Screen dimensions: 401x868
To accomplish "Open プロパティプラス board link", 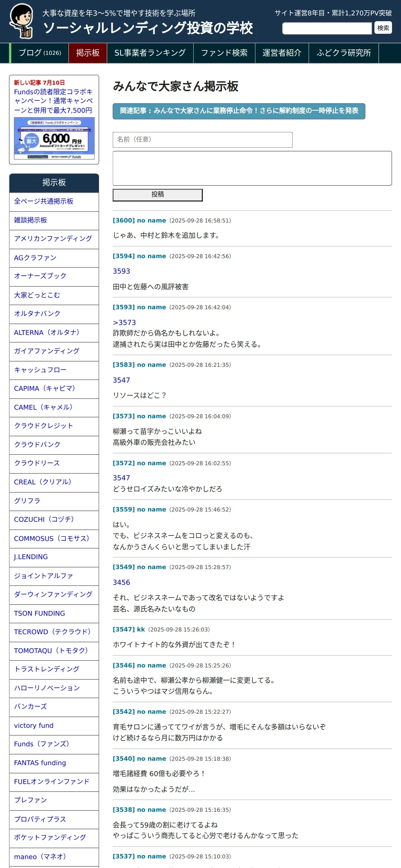I will (x=54, y=819).
